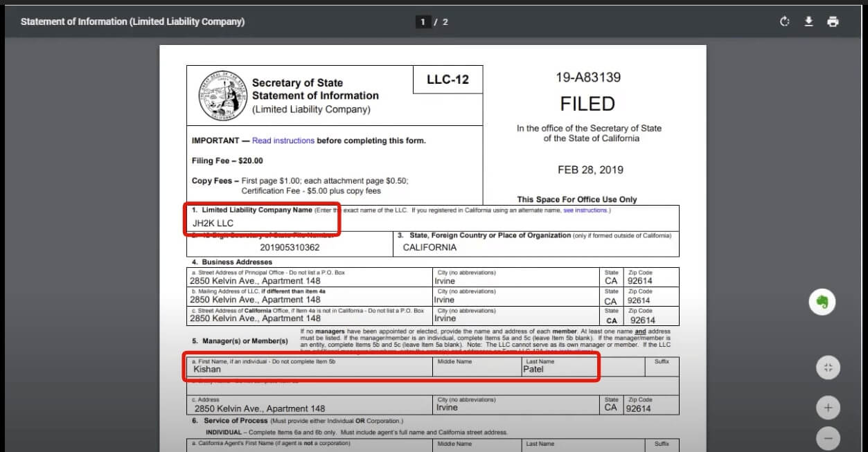
Task: Rotate the PDF document clockwise
Action: point(784,21)
